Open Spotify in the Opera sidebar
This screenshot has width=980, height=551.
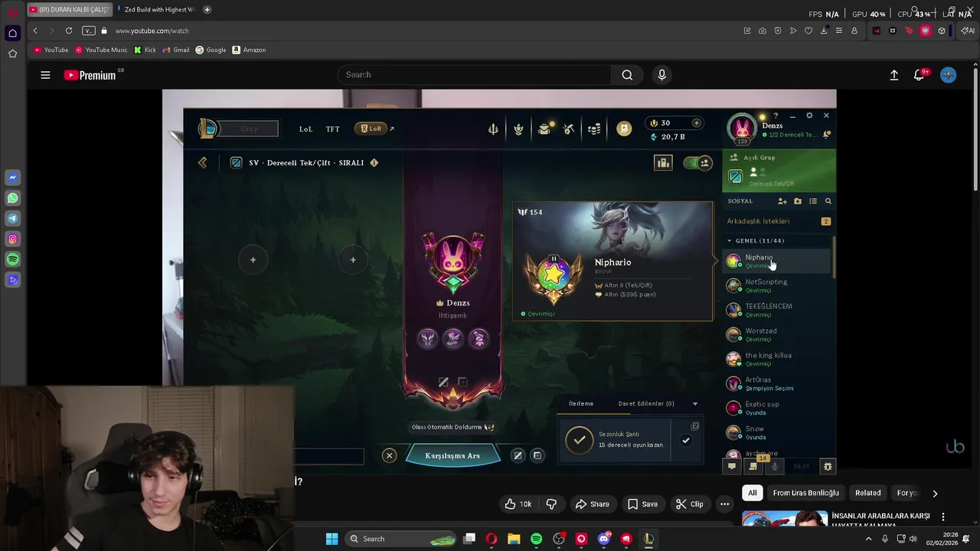(x=12, y=259)
